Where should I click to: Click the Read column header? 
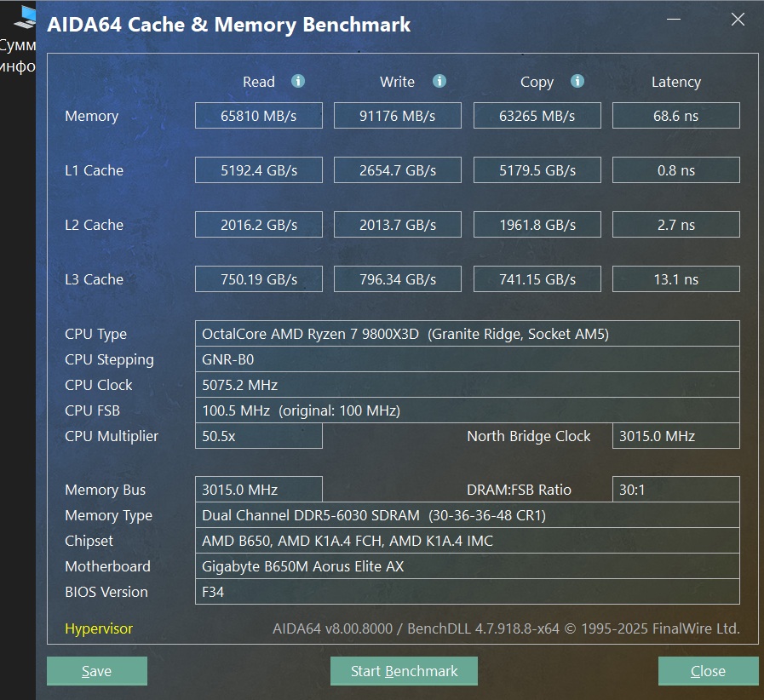259,82
